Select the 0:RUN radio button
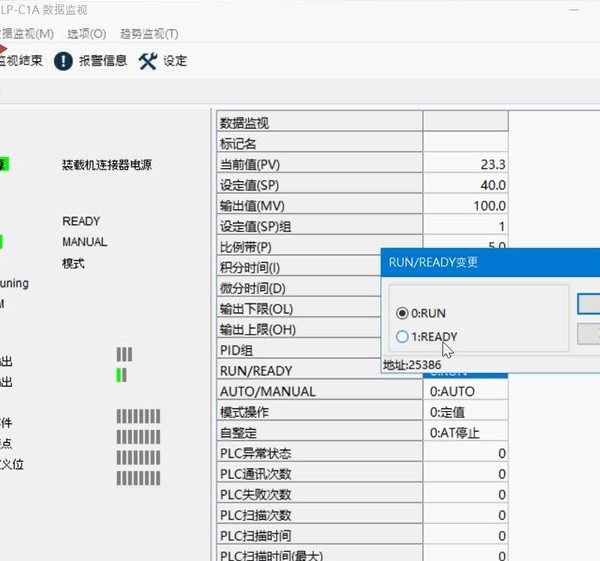 click(403, 313)
